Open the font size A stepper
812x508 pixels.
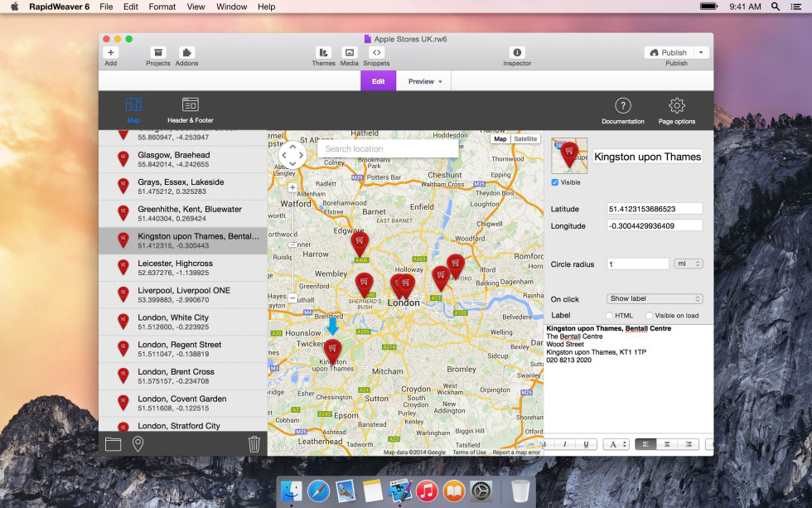click(x=616, y=444)
